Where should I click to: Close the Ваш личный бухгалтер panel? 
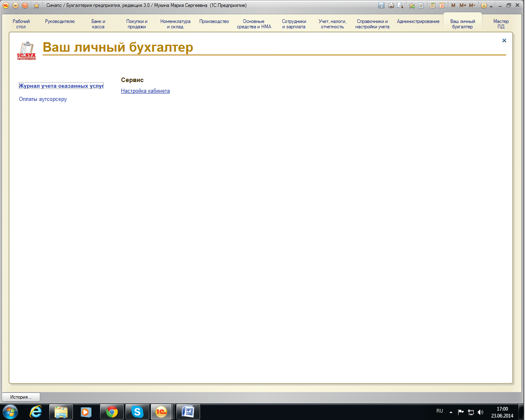click(504, 40)
